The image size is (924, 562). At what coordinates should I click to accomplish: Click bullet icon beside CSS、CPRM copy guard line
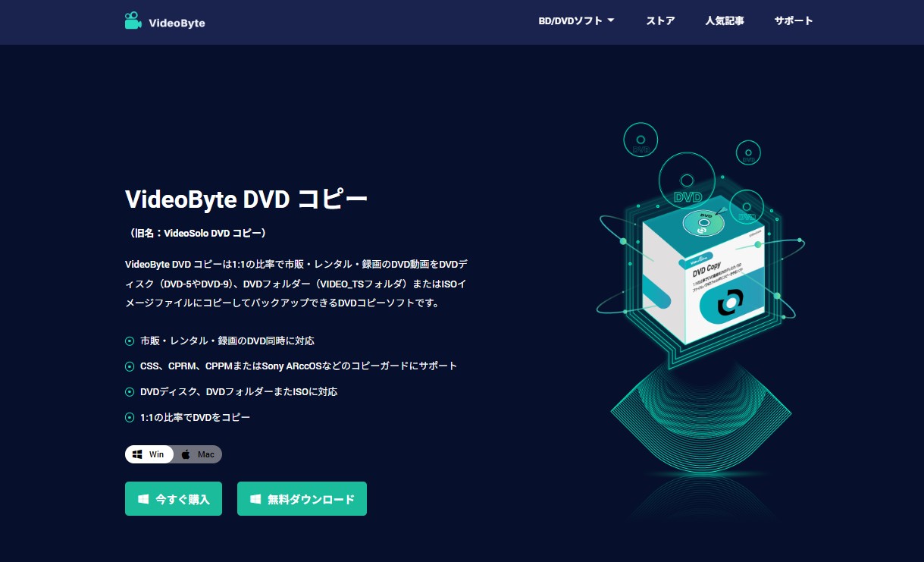click(x=130, y=366)
